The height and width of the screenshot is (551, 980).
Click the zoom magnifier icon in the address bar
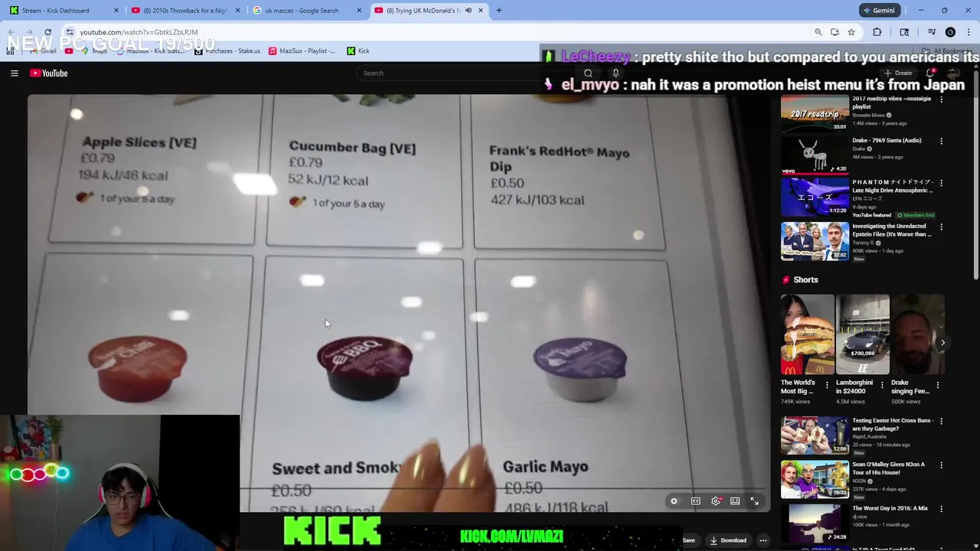818,32
